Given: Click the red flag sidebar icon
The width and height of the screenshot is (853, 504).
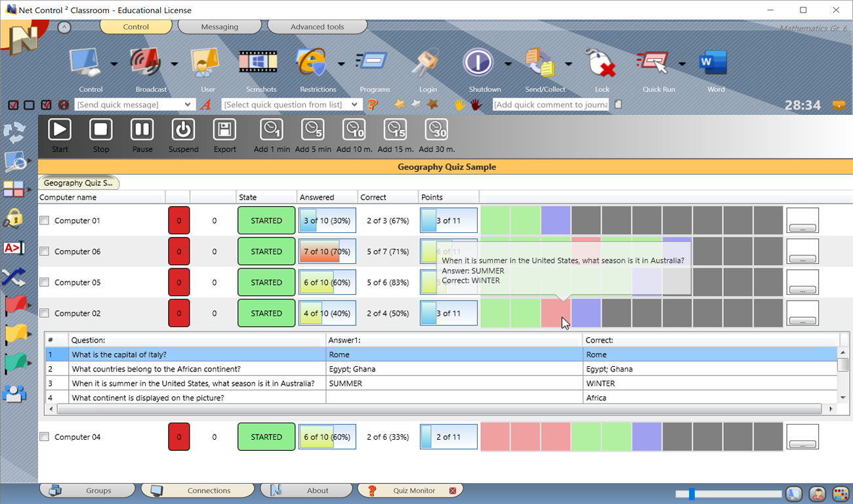Looking at the screenshot, I should point(14,306).
